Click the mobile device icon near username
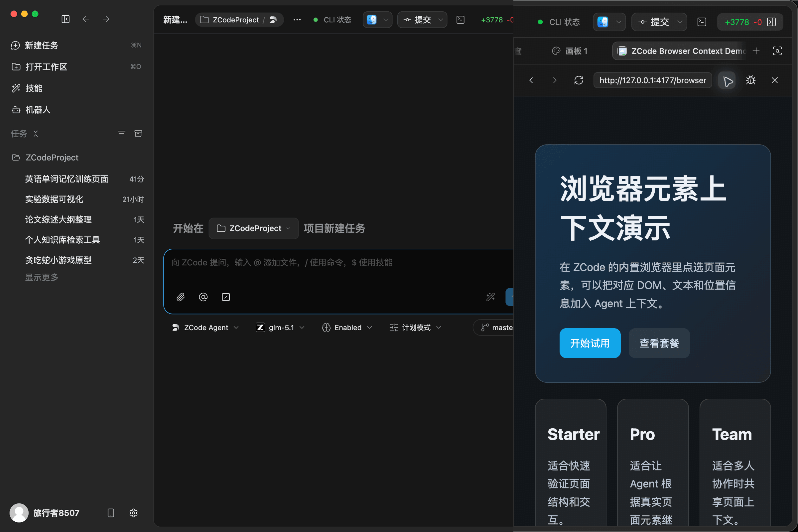Viewport: 798px width, 532px height. [x=111, y=513]
